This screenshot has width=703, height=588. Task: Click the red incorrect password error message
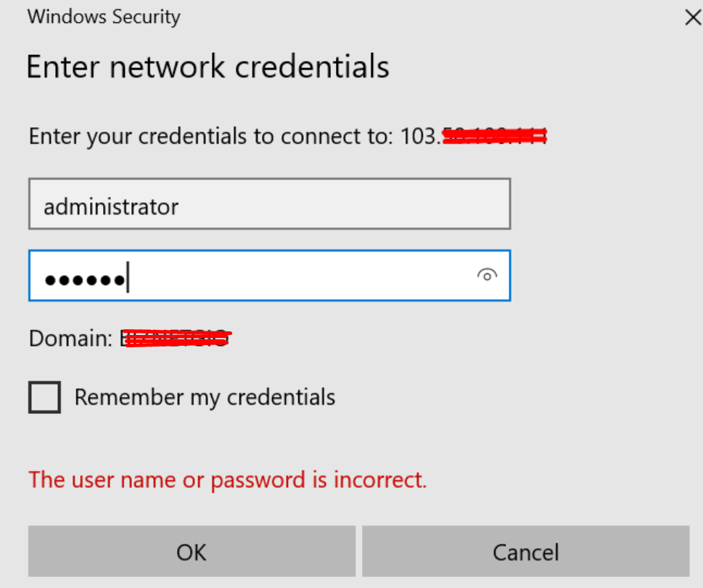click(x=227, y=480)
